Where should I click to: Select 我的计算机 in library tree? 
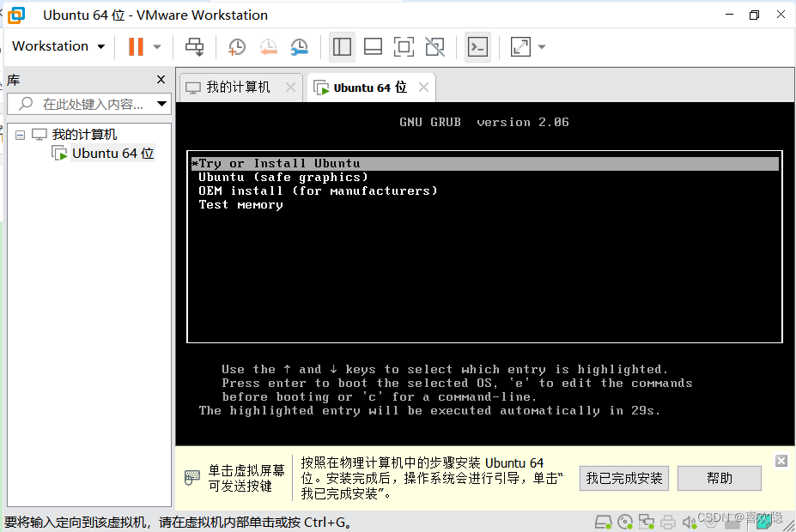click(x=84, y=135)
